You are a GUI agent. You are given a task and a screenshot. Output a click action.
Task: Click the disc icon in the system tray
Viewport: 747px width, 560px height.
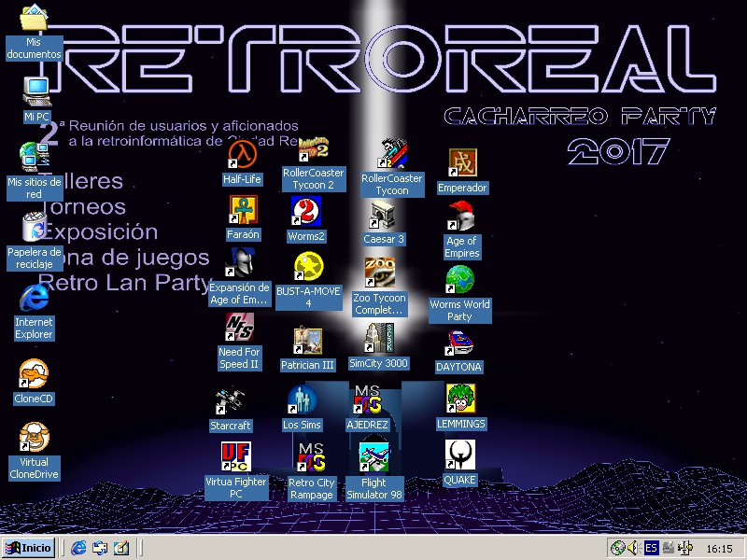[617, 549]
